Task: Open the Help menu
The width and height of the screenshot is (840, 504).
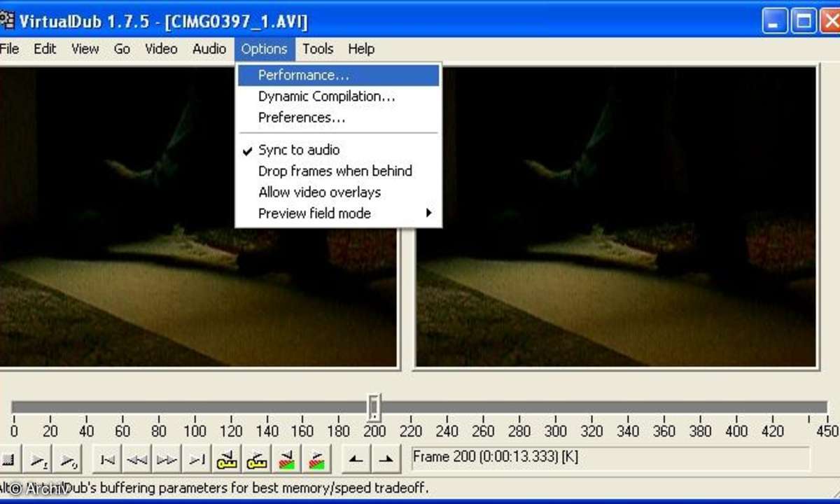Action: click(x=361, y=49)
